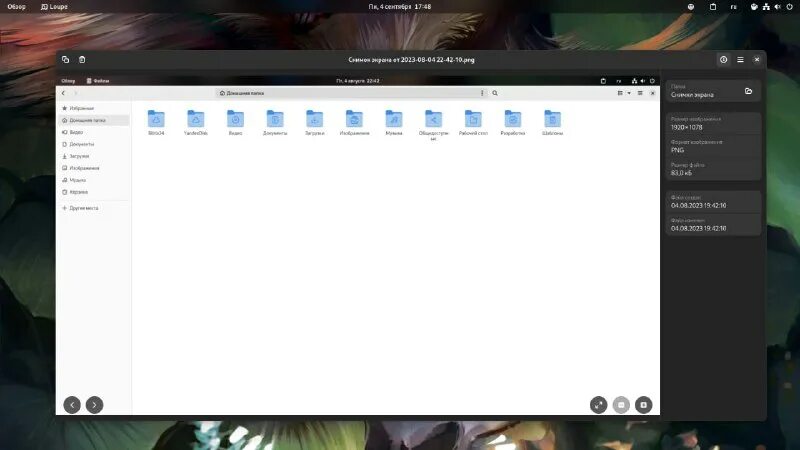Toggle the image properties panel in Loupe
Viewport: 800px width, 450px height.
tap(723, 60)
